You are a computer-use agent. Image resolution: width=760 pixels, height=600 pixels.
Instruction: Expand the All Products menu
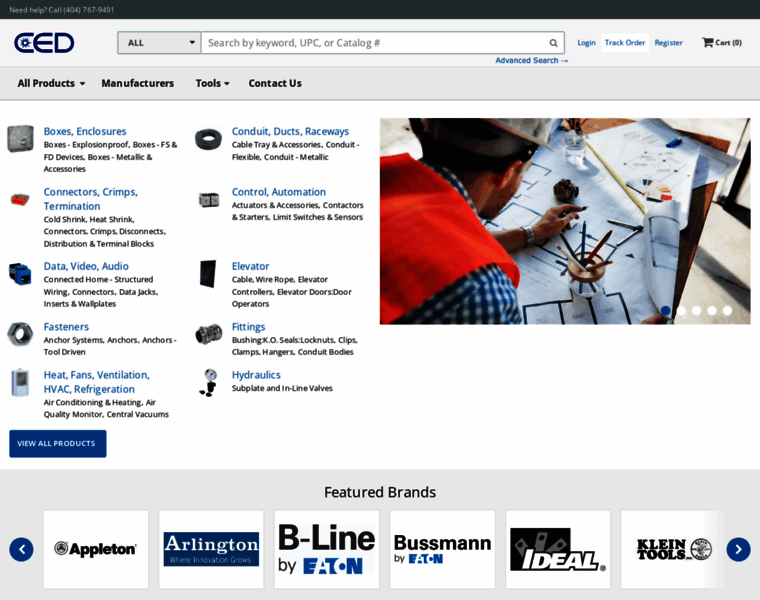(51, 83)
